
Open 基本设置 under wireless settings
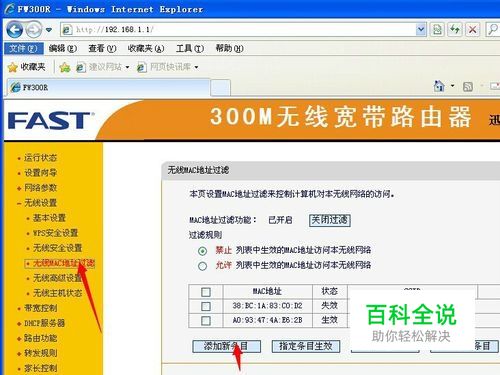pyautogui.click(x=49, y=218)
